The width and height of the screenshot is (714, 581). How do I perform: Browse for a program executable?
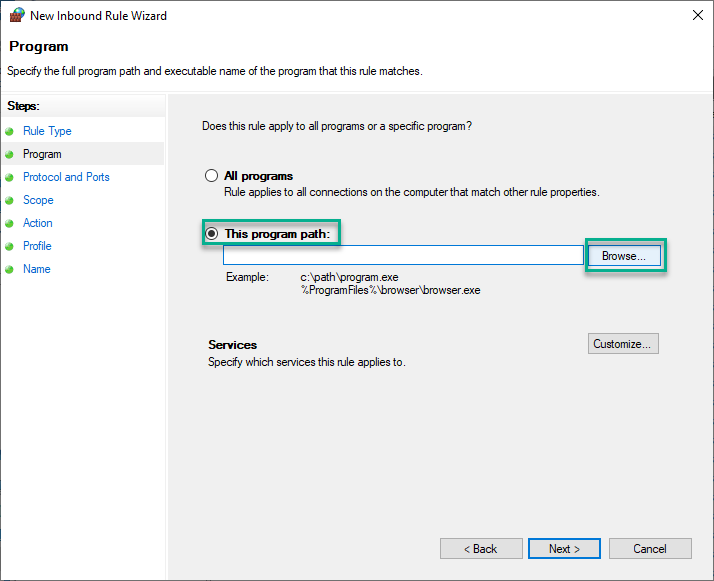click(624, 256)
